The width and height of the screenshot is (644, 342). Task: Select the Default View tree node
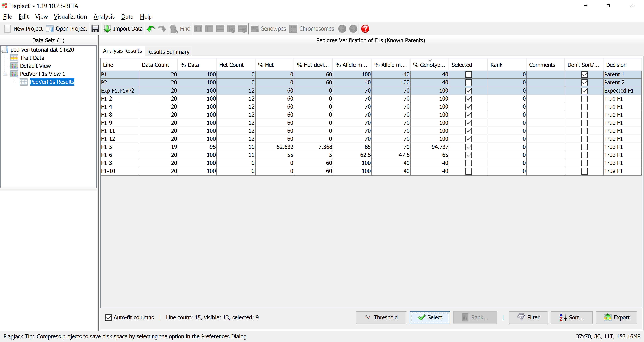coord(36,66)
